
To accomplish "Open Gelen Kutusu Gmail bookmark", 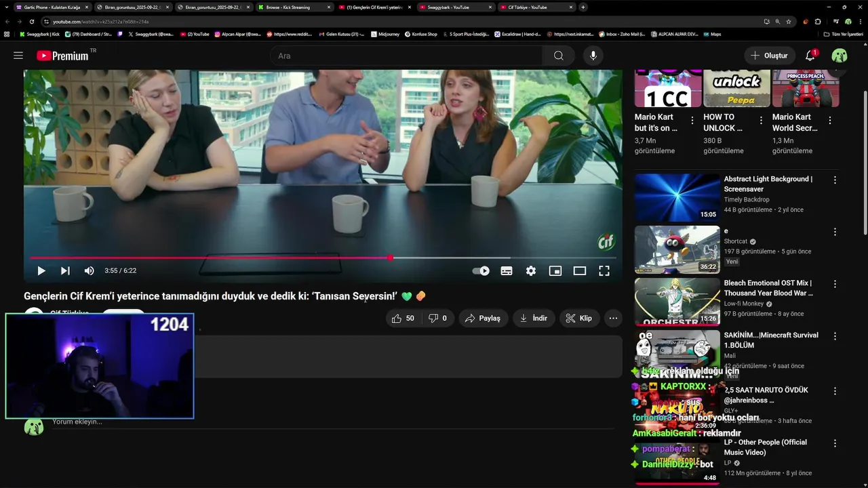I will pyautogui.click(x=341, y=34).
